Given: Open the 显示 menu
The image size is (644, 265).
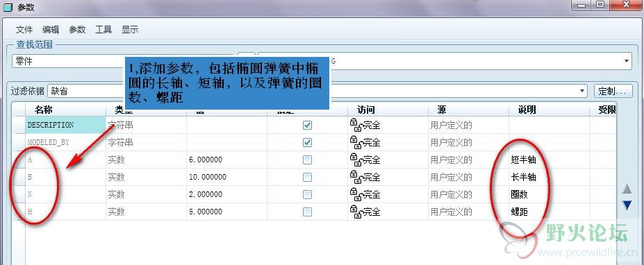Looking at the screenshot, I should click(x=130, y=30).
